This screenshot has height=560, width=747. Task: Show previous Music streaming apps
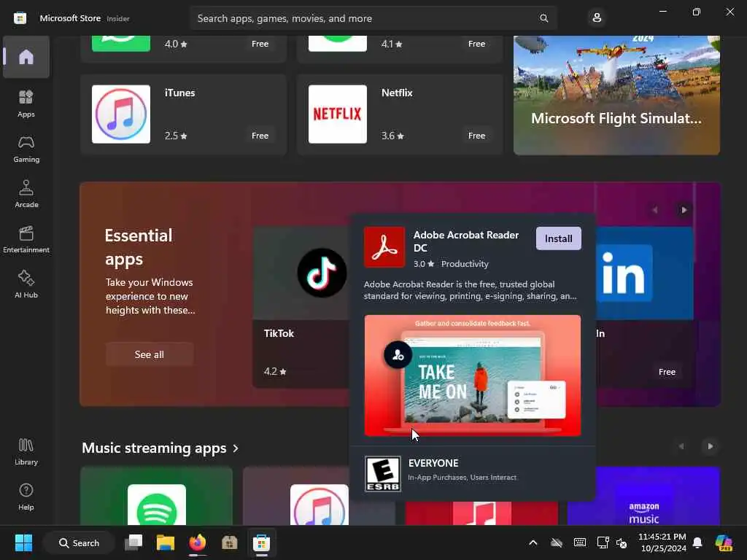point(681,446)
